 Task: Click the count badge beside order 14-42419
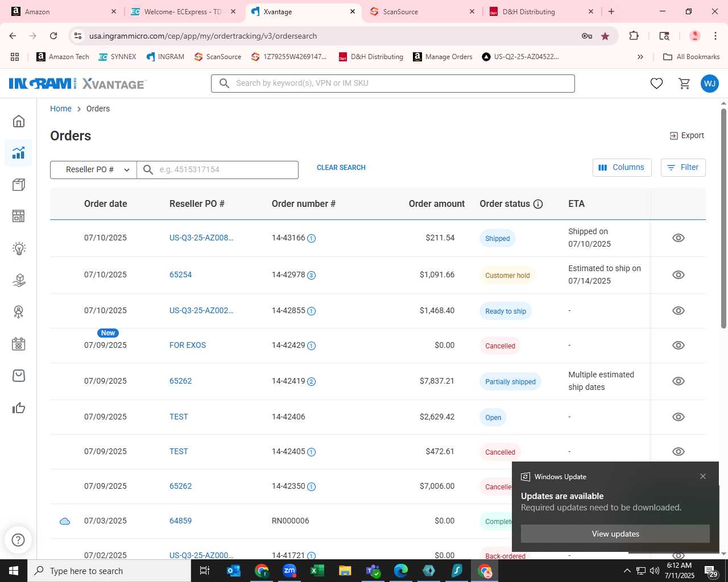click(x=312, y=381)
